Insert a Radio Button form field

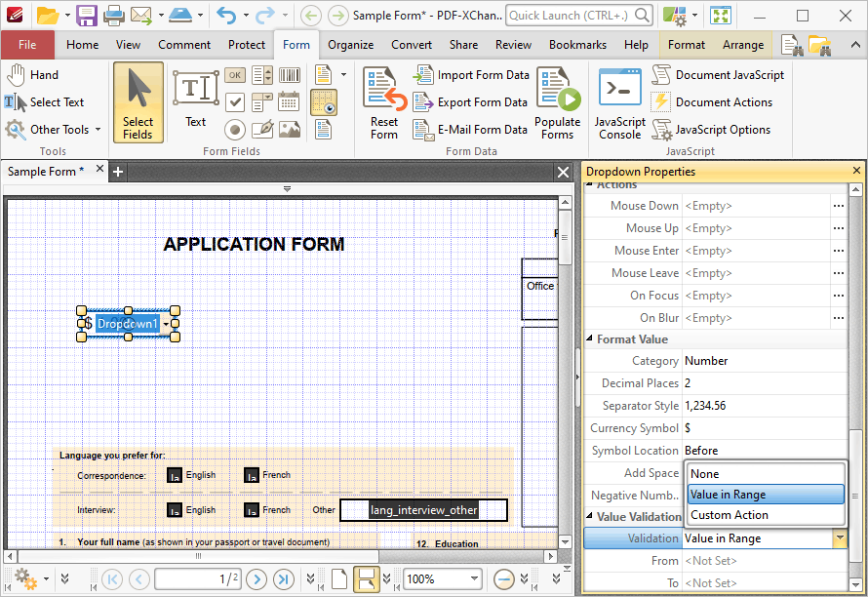pos(235,130)
